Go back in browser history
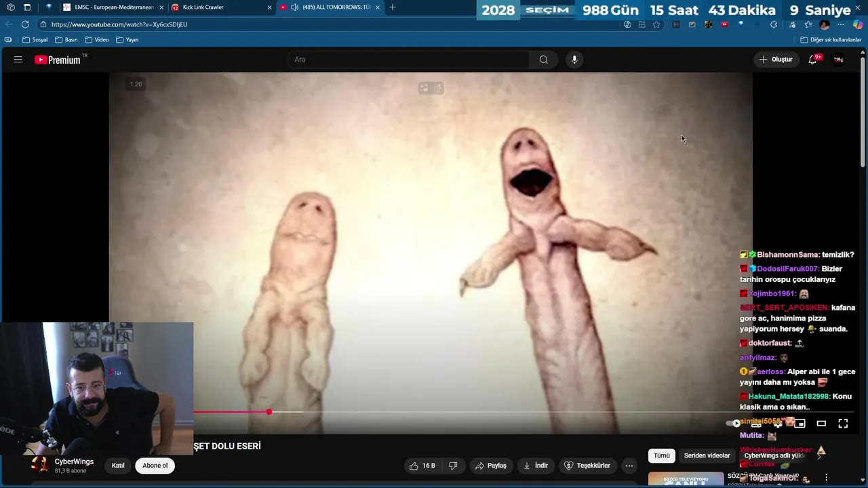Viewport: 868px width, 488px height. click(9, 24)
